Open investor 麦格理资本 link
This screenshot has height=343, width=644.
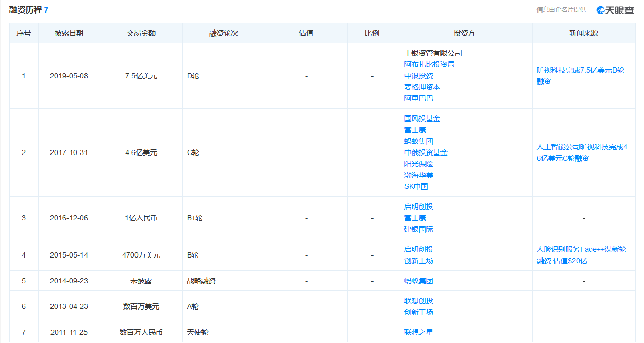pyautogui.click(x=422, y=87)
